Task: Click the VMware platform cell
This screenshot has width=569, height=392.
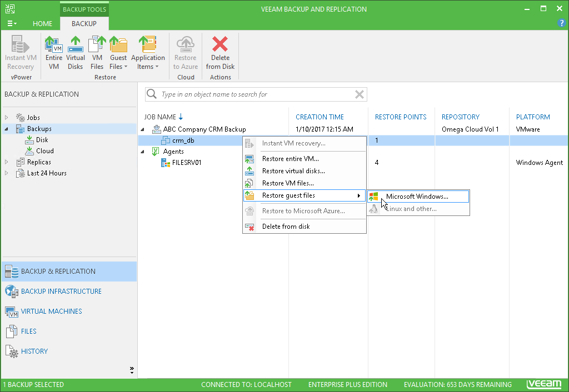Action: [x=528, y=129]
